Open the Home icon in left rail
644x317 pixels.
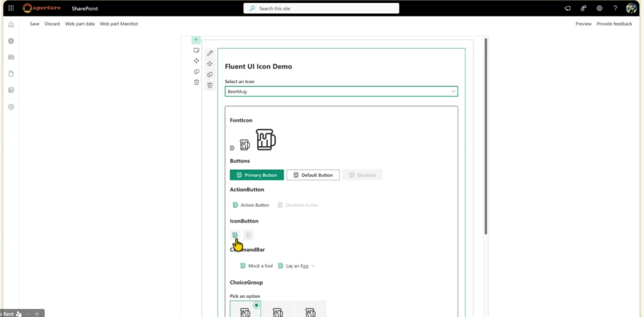[11, 25]
